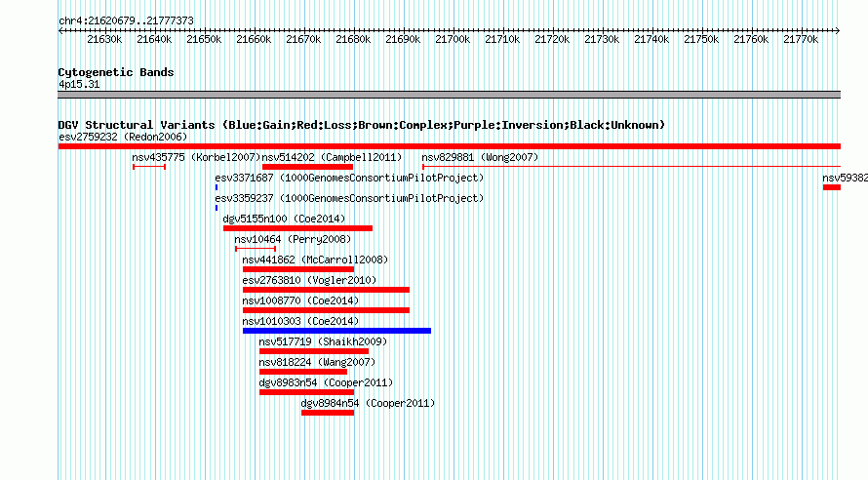Click the nsv829881 thin red line feature
The height and width of the screenshot is (480, 868).
[x=631, y=167]
